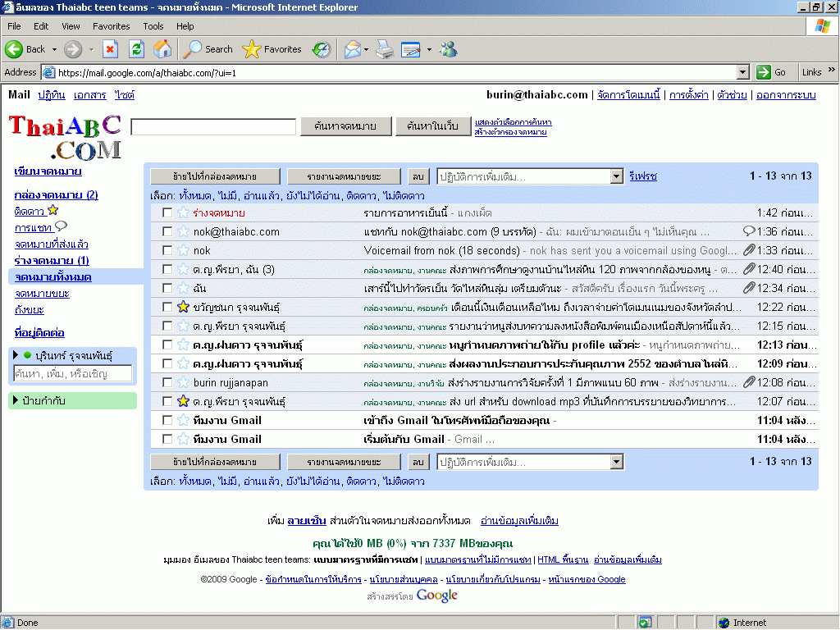The image size is (840, 630).
Task: Click the รายงานจดหมายขยะ button at top
Action: (344, 176)
